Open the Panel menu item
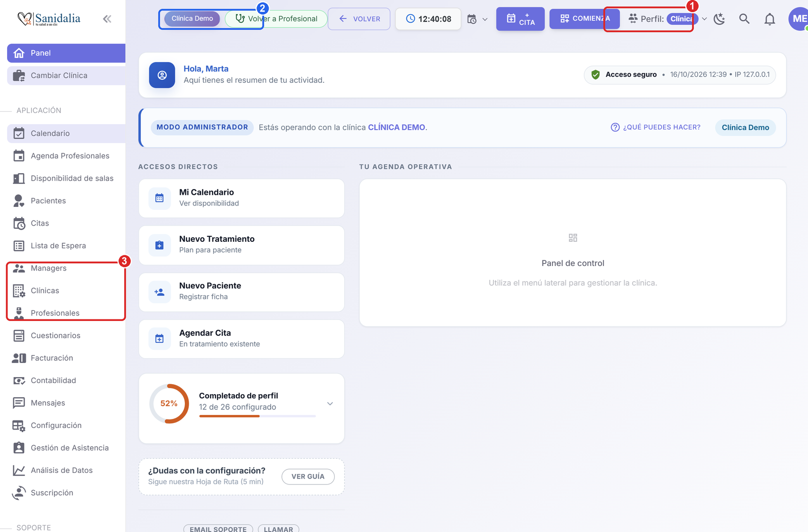The height and width of the screenshot is (532, 808). click(66, 53)
